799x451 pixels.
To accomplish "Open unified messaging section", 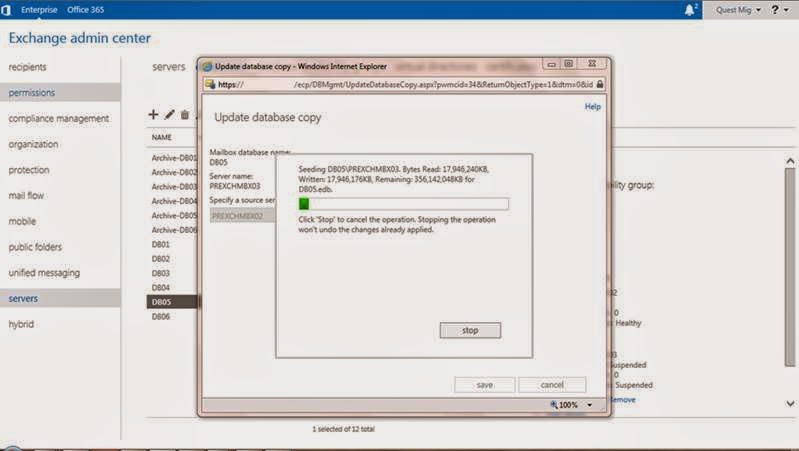I will pyautogui.click(x=44, y=273).
